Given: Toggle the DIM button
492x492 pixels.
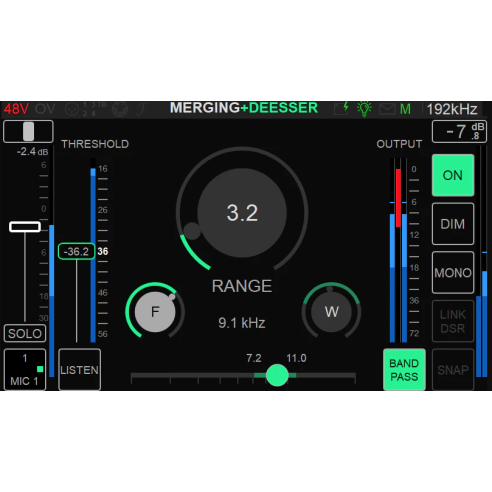Looking at the screenshot, I should coord(453,224).
